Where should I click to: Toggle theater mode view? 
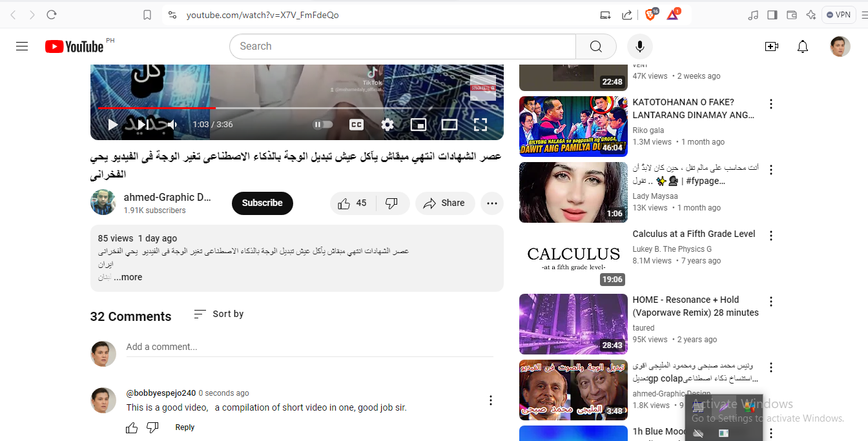pyautogui.click(x=449, y=125)
